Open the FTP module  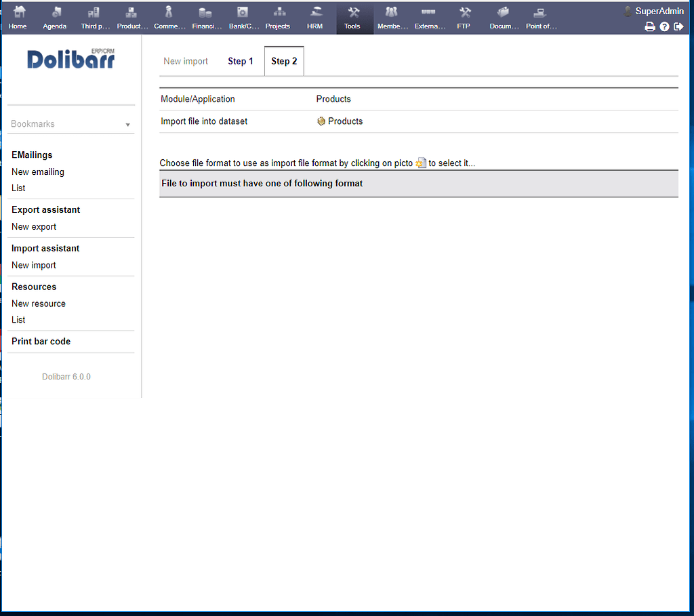point(464,18)
